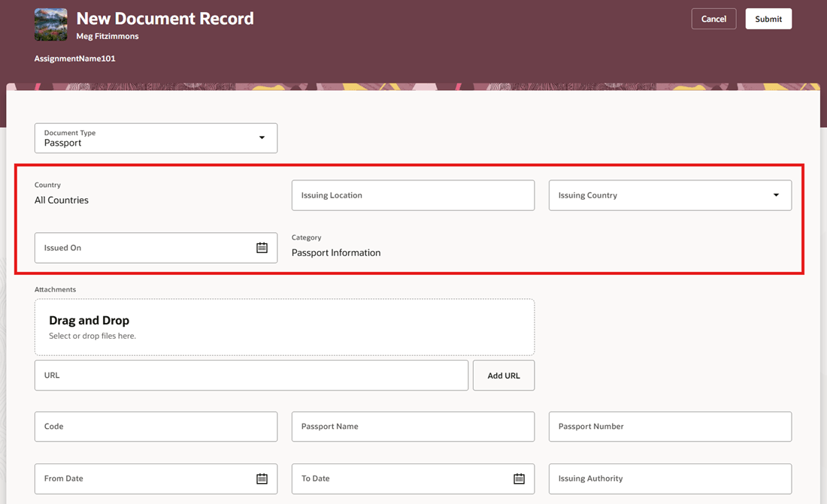Focus the Issuing Authority field
This screenshot has width=827, height=504.
[671, 478]
